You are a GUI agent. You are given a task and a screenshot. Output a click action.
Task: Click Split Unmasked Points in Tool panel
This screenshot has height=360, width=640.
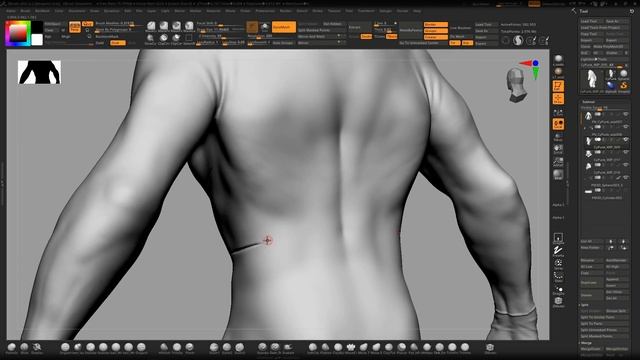pos(604,330)
